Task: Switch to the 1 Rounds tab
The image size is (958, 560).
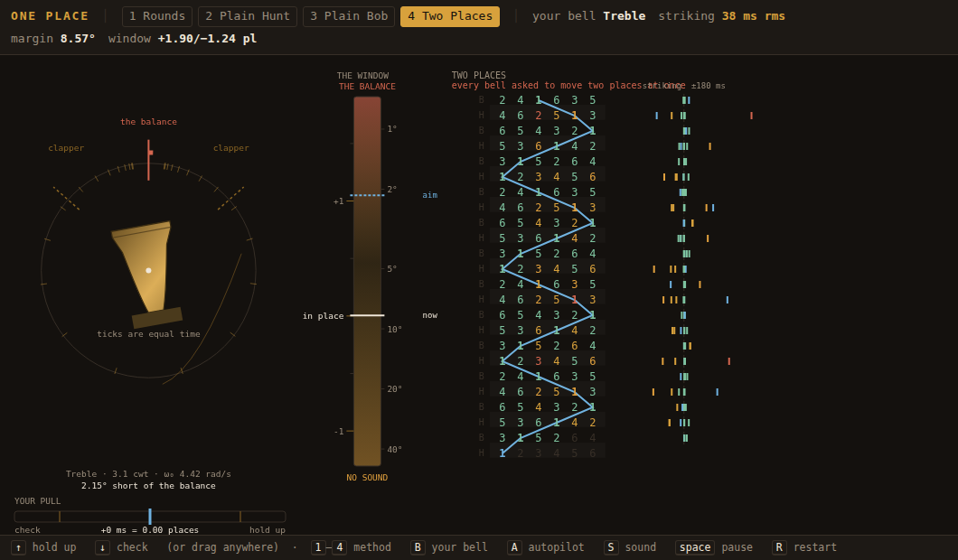Action: [157, 16]
